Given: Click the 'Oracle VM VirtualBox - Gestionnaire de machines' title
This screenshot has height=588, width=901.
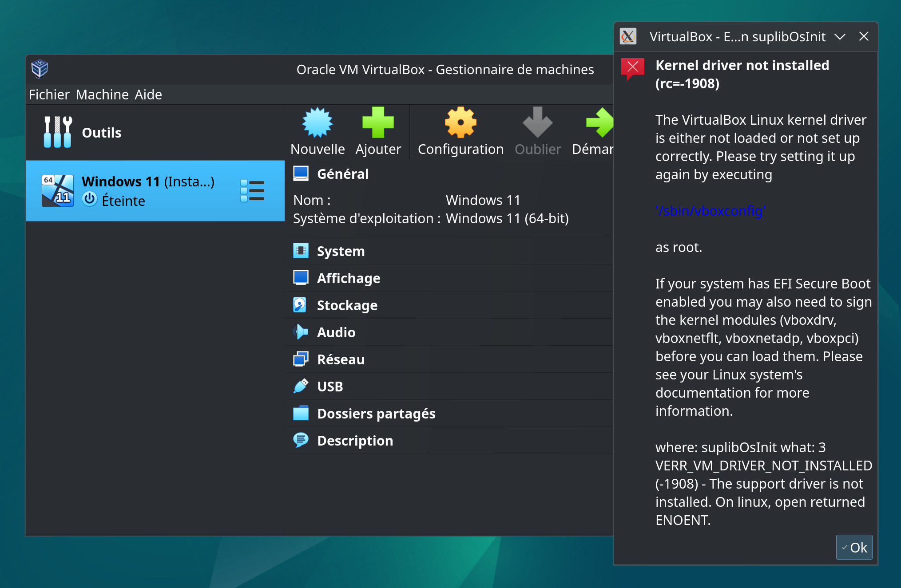Looking at the screenshot, I should point(445,70).
